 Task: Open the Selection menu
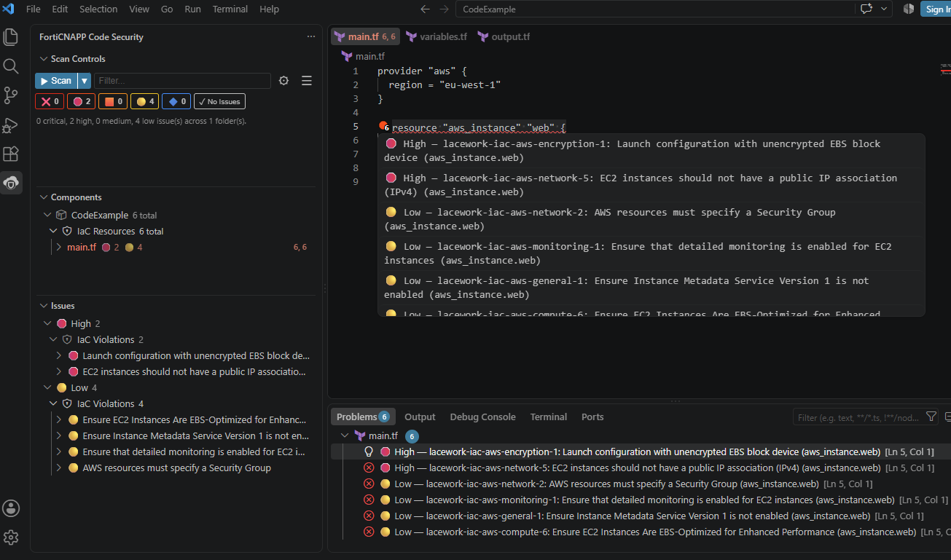pyautogui.click(x=98, y=9)
